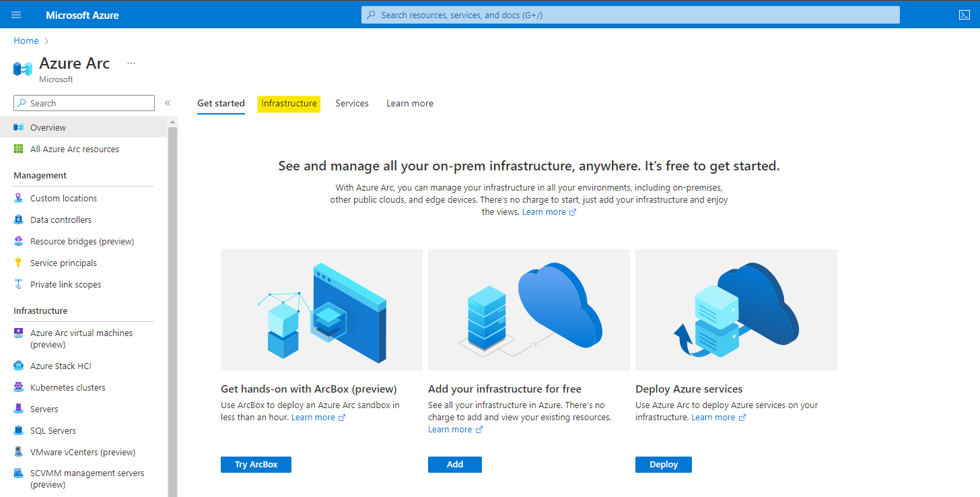Click the Deploy Azure services illustration
Image resolution: width=980 pixels, height=497 pixels.
736,310
